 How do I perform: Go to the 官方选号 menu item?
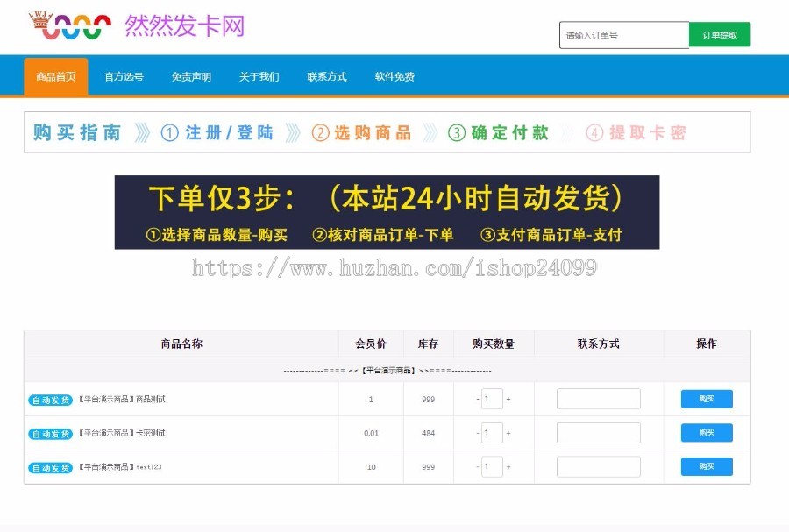[124, 76]
